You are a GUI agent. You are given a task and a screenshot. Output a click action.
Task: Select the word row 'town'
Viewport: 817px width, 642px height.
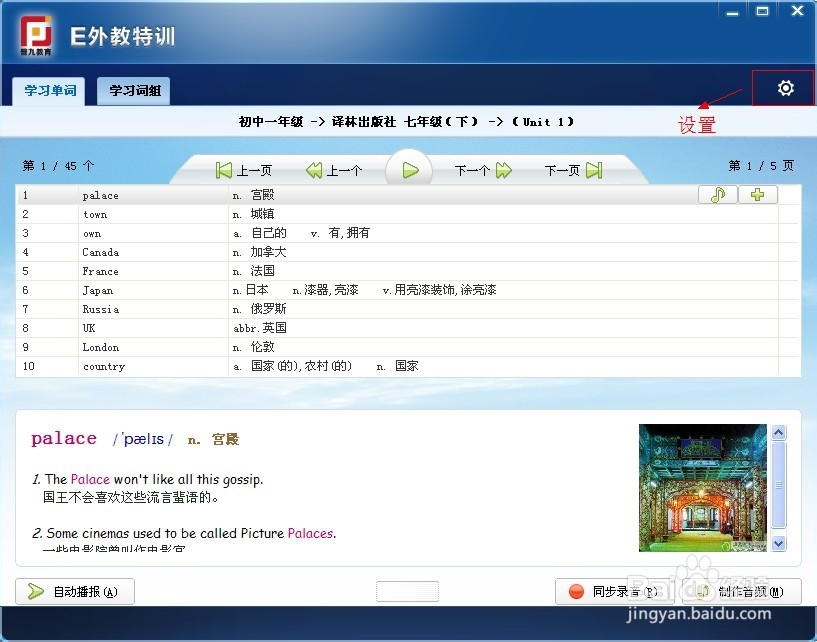[x=406, y=214]
